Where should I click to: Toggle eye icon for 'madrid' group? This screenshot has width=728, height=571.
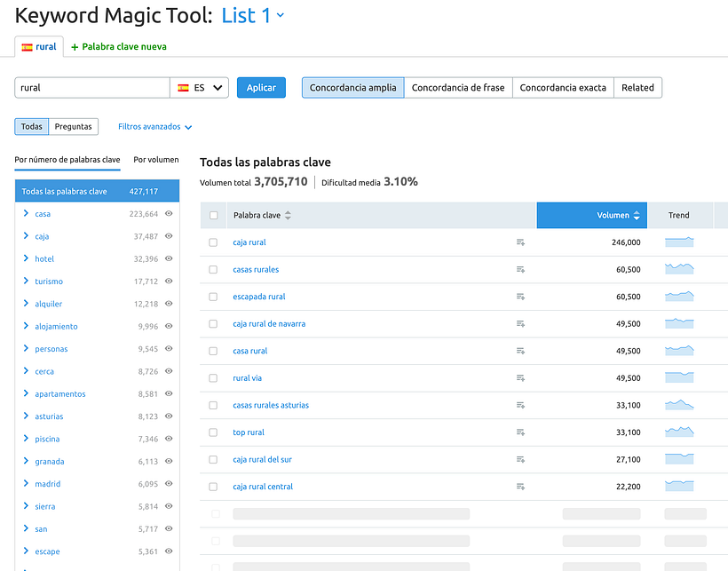click(x=169, y=484)
